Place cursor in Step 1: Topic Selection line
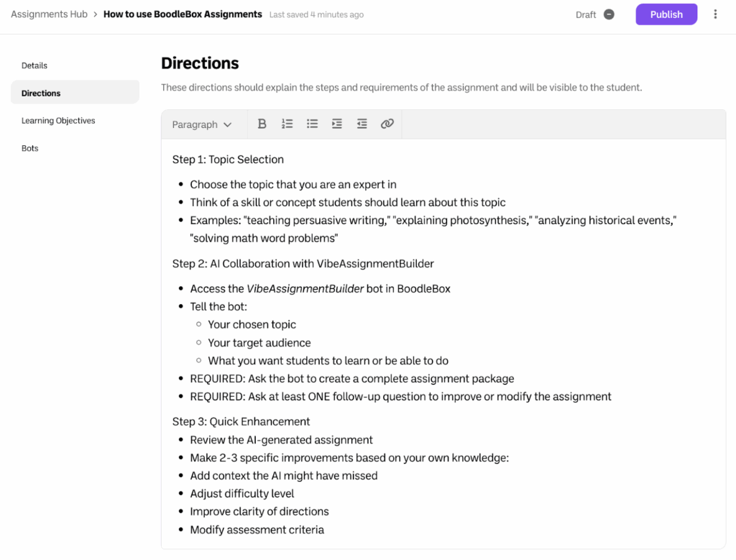The height and width of the screenshot is (560, 736). click(228, 160)
